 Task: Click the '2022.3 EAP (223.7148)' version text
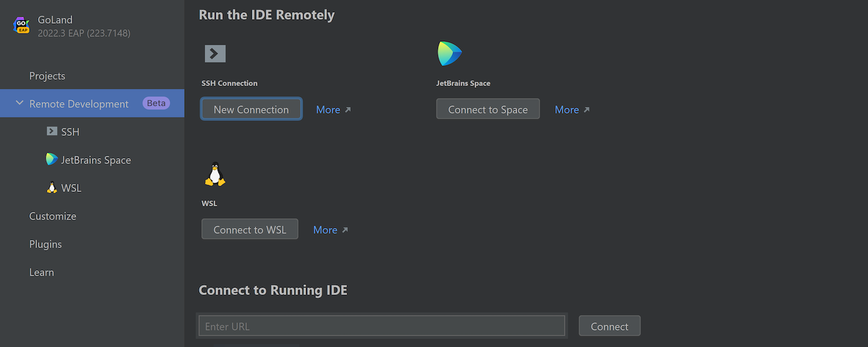84,34
